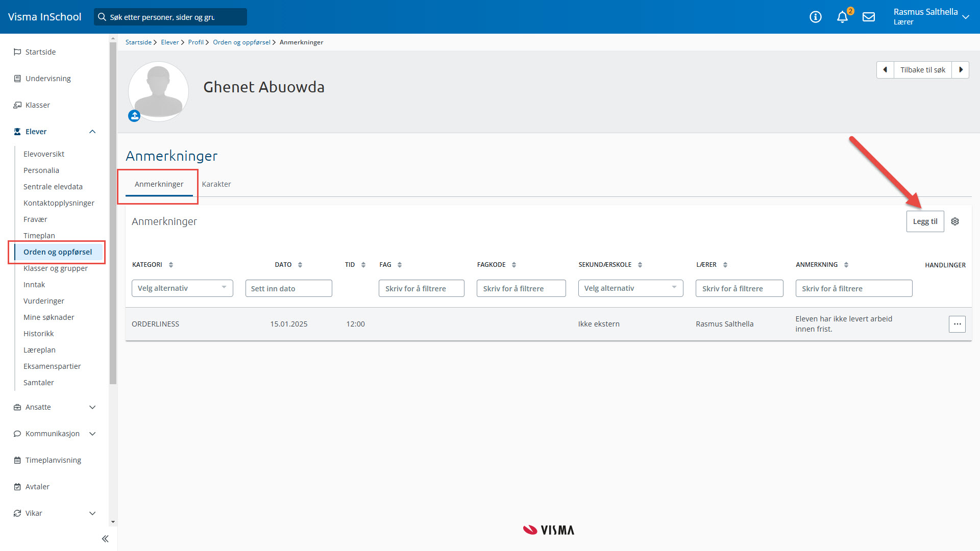Open the notifications bell icon
This screenshot has width=980, height=551.
(x=842, y=17)
